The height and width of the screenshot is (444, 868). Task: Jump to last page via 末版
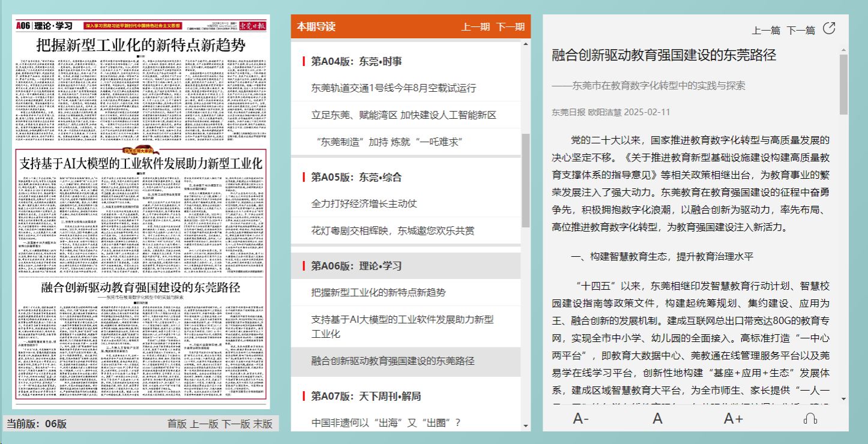(262, 424)
